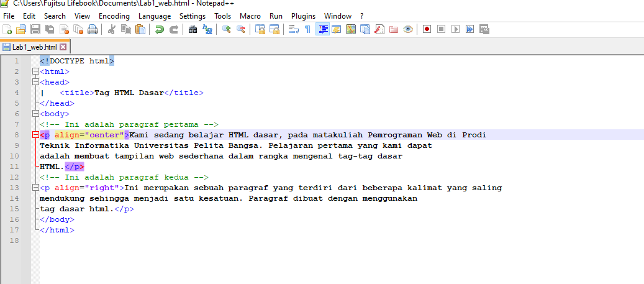Click the align="center" attribute on line 8
Viewport: 644px width, 284px height.
pyautogui.click(x=89, y=135)
